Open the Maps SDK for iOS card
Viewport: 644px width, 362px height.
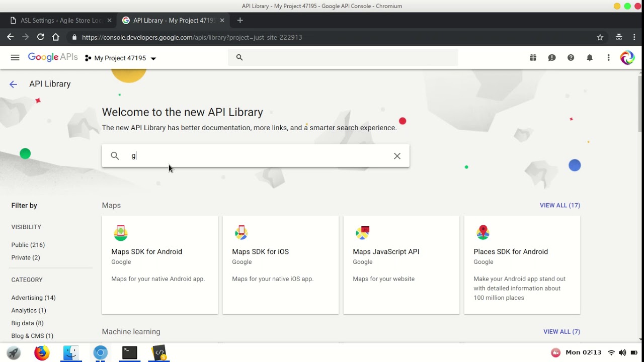tap(281, 265)
